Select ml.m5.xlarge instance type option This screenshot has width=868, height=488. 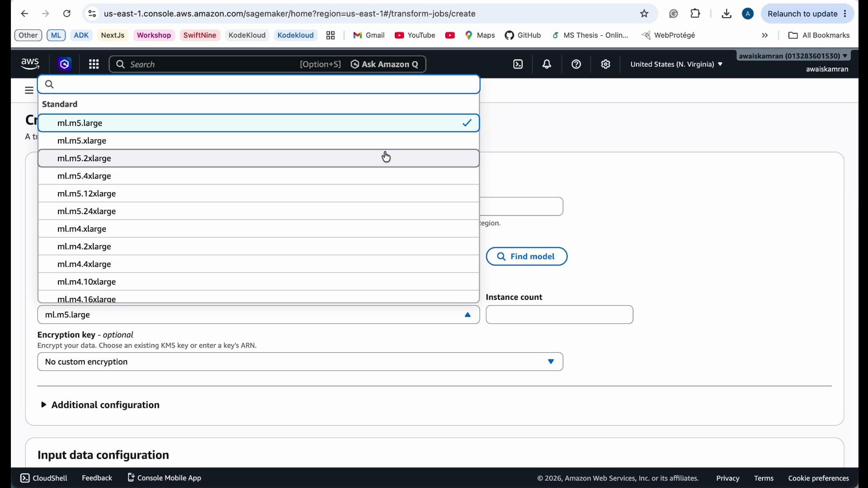tap(259, 141)
